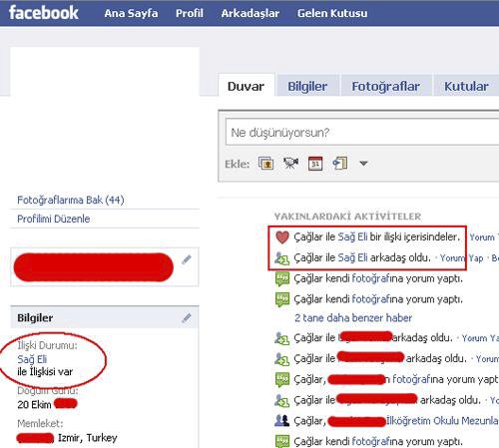Screen dimensions: 499x448
Task: Open Profil in top navigation
Action: click(x=190, y=13)
